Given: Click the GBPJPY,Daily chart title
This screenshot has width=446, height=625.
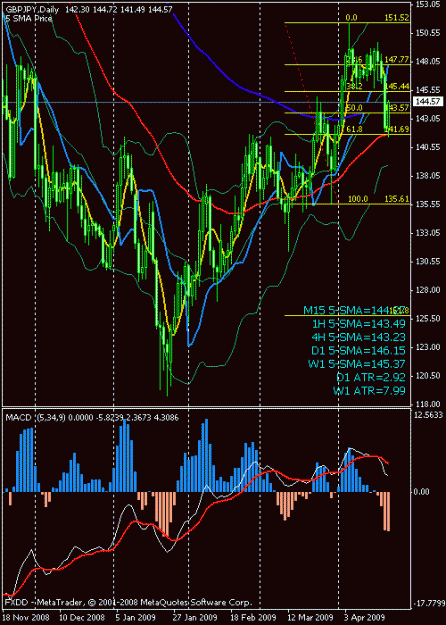Looking at the screenshot, I should coord(31,10).
